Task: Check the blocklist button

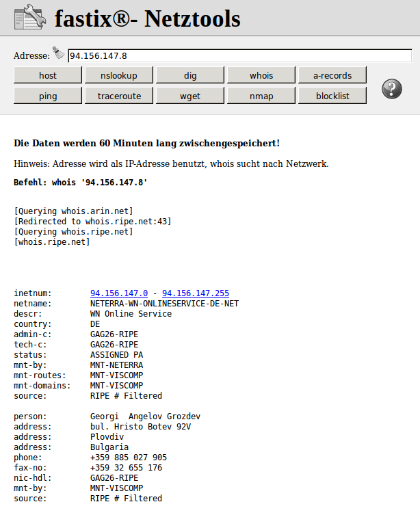Action: click(x=332, y=96)
